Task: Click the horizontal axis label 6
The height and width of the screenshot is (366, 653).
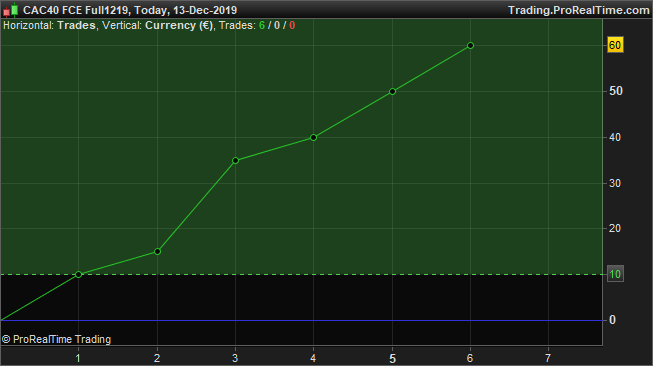Action: pyautogui.click(x=470, y=358)
